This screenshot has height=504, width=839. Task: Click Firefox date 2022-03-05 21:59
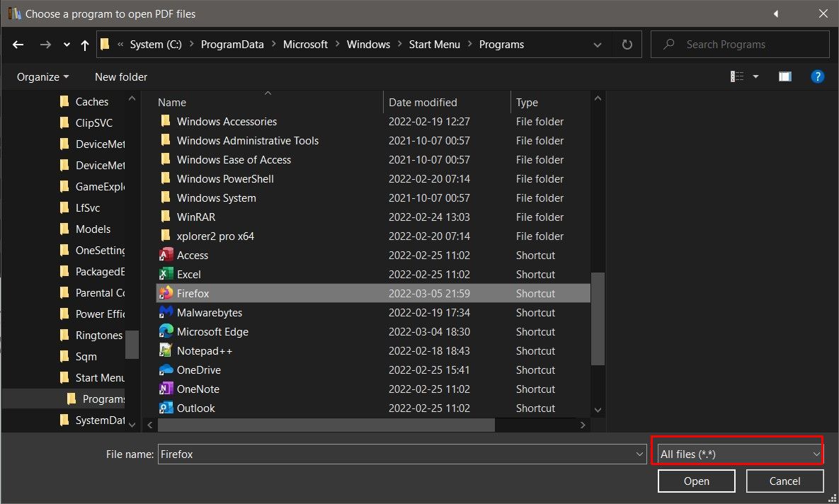pyautogui.click(x=429, y=293)
